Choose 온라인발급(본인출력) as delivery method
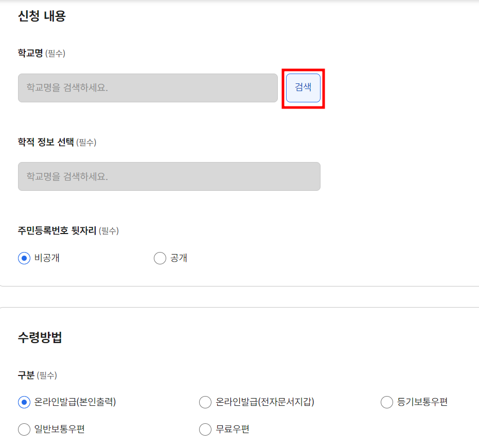The height and width of the screenshot is (448, 479). [x=24, y=402]
